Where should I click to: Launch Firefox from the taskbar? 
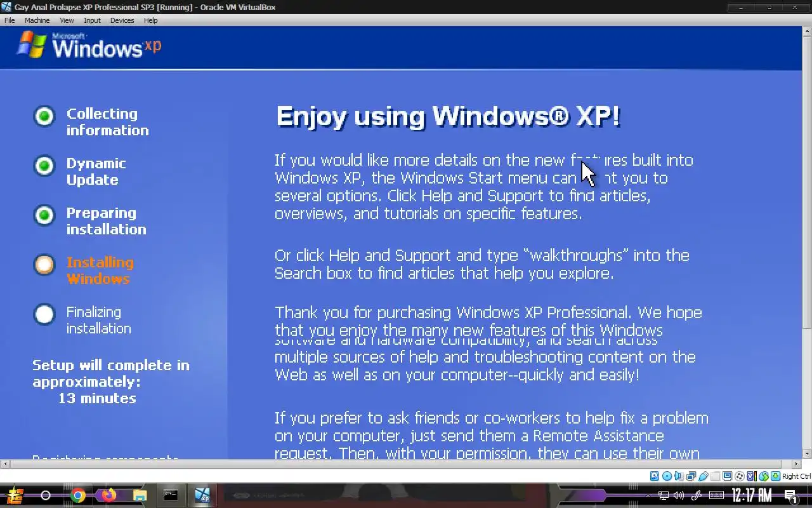pyautogui.click(x=109, y=495)
